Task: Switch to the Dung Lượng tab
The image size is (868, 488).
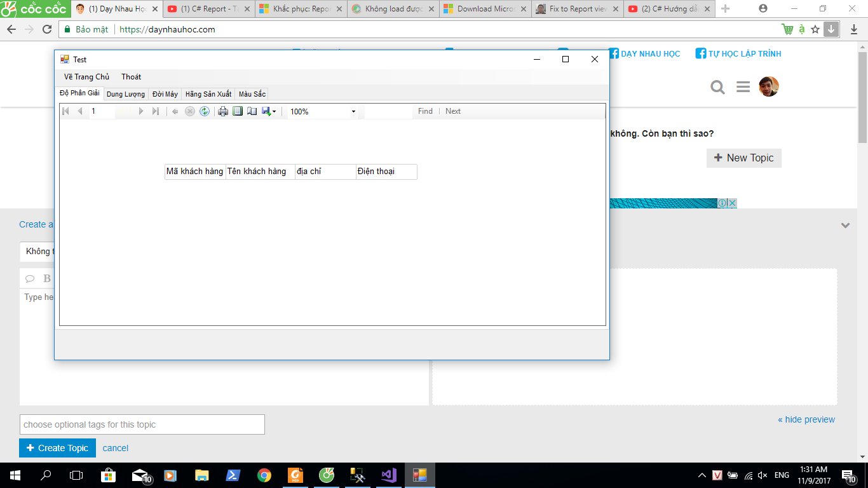Action: pyautogui.click(x=126, y=94)
